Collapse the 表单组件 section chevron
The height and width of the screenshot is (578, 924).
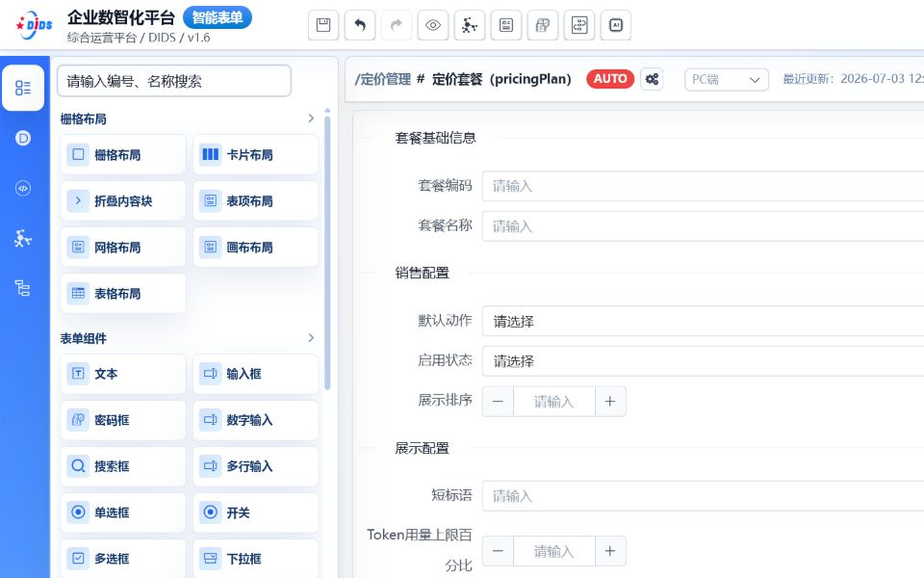(311, 338)
